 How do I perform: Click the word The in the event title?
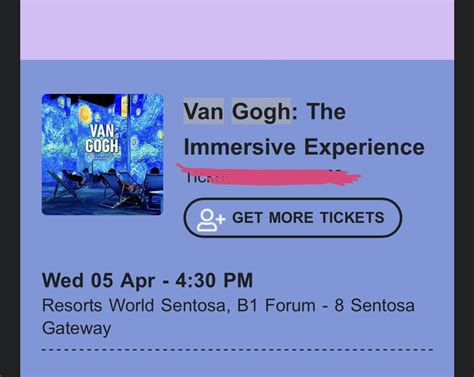click(326, 111)
